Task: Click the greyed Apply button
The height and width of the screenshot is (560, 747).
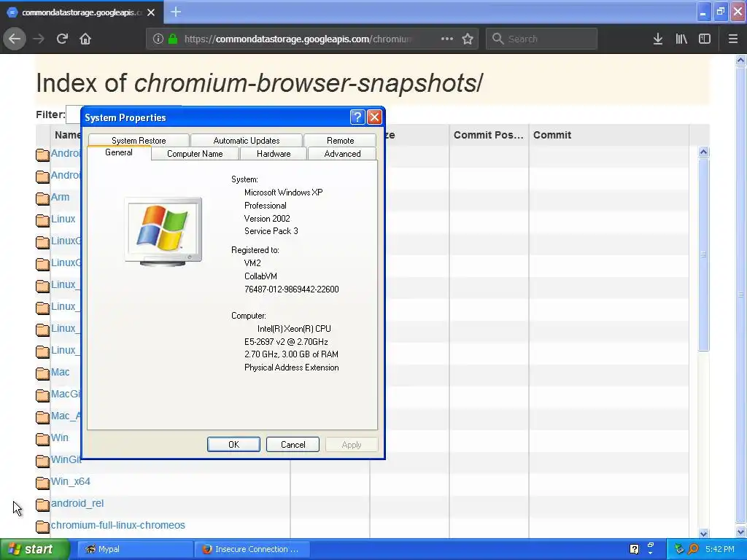Action: pyautogui.click(x=352, y=444)
